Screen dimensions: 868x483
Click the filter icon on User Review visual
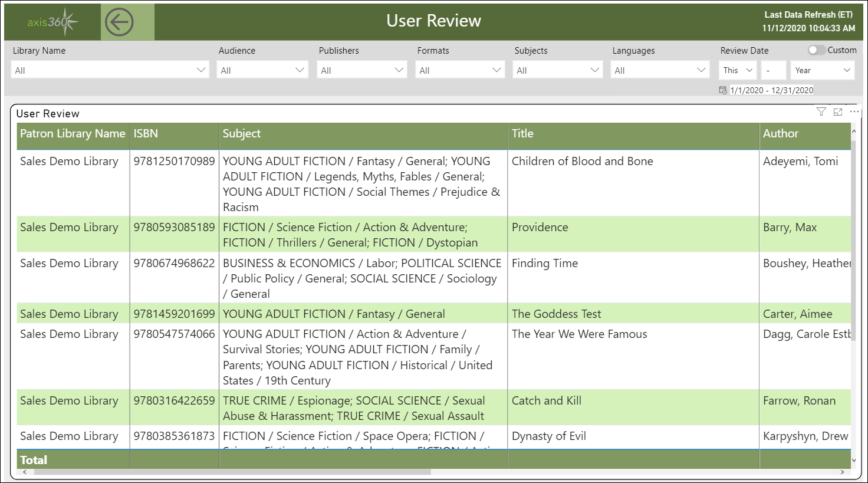[x=821, y=111]
